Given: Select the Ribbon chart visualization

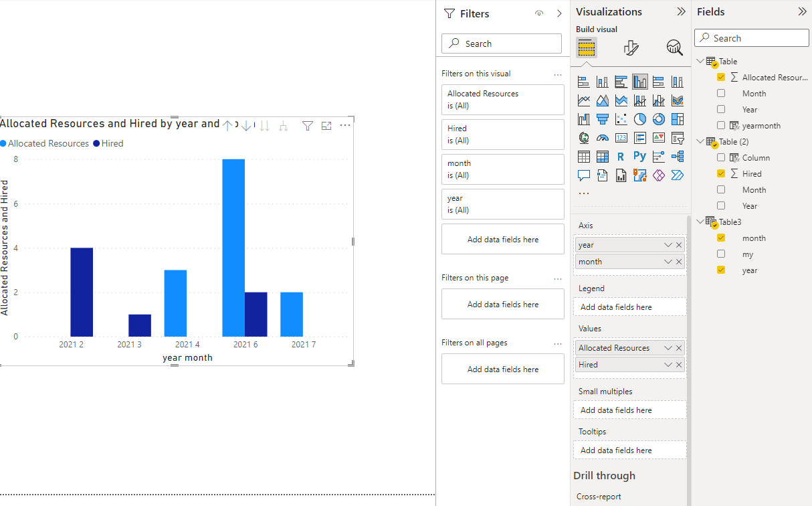Looking at the screenshot, I should point(678,100).
